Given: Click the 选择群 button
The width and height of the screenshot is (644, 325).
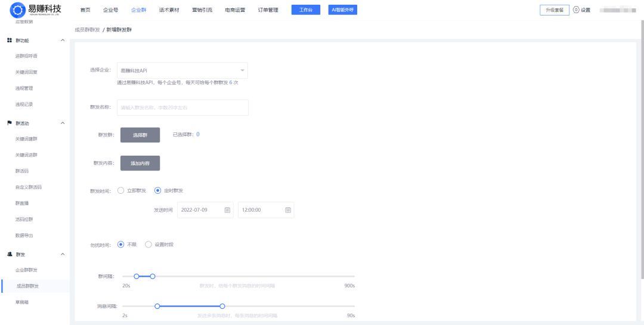Looking at the screenshot, I should 140,135.
